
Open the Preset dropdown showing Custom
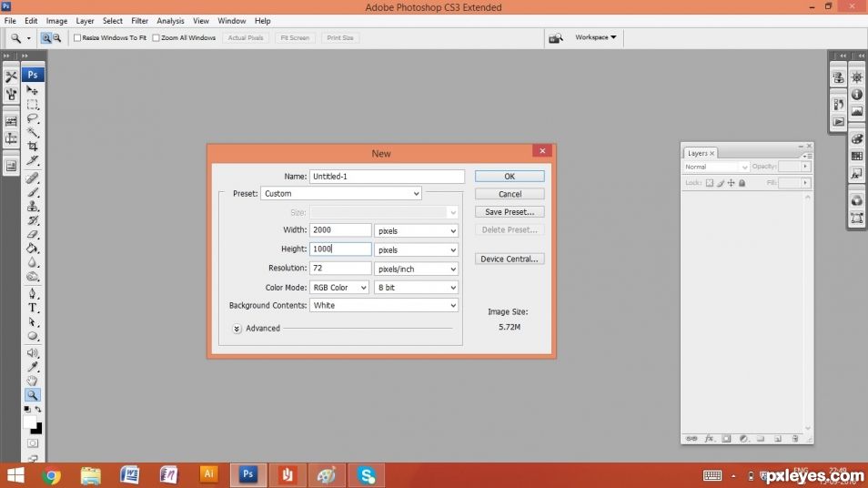(x=341, y=193)
